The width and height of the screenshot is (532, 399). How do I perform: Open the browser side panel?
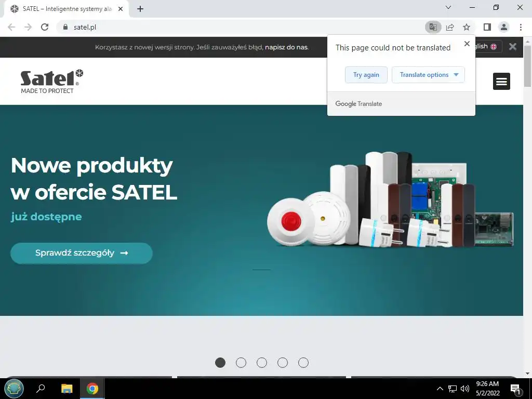point(487,27)
